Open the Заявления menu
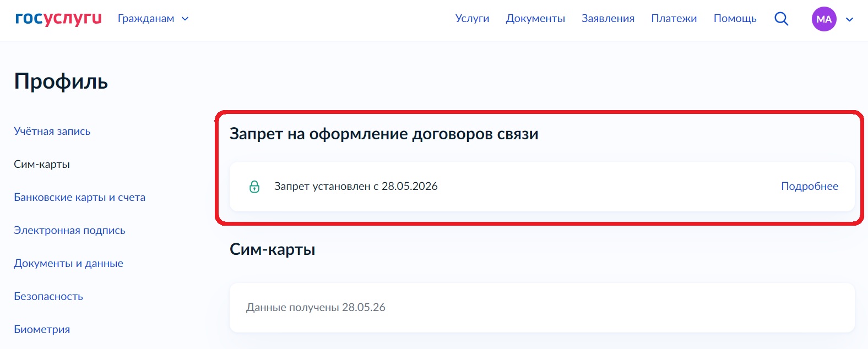The width and height of the screenshot is (868, 349). (608, 18)
